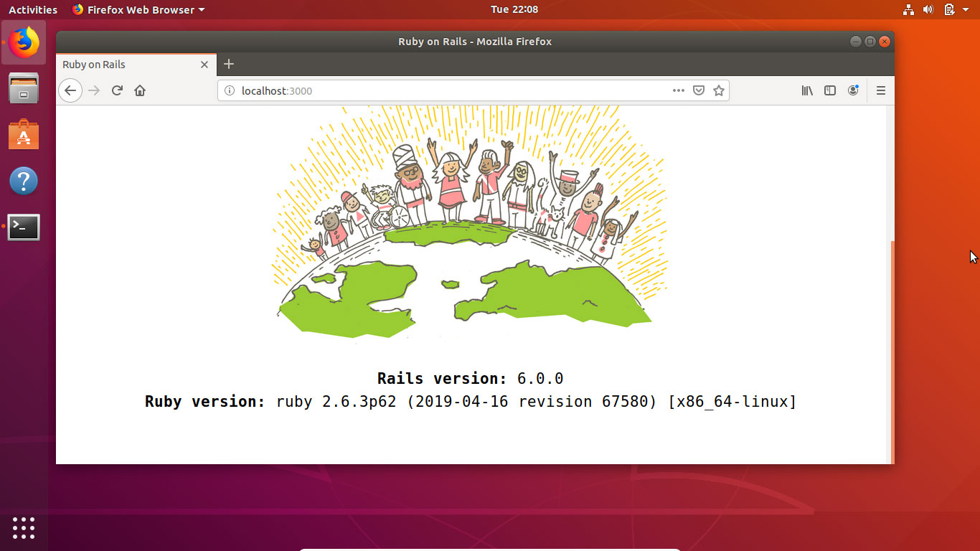Close the Ruby on Rails tab
Image resolution: width=980 pixels, height=551 pixels.
tap(204, 65)
